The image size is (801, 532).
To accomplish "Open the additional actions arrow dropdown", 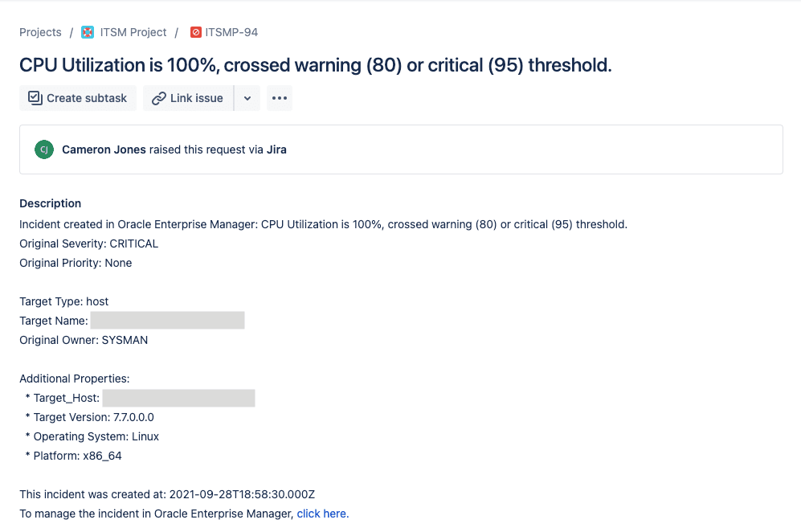I will [247, 98].
